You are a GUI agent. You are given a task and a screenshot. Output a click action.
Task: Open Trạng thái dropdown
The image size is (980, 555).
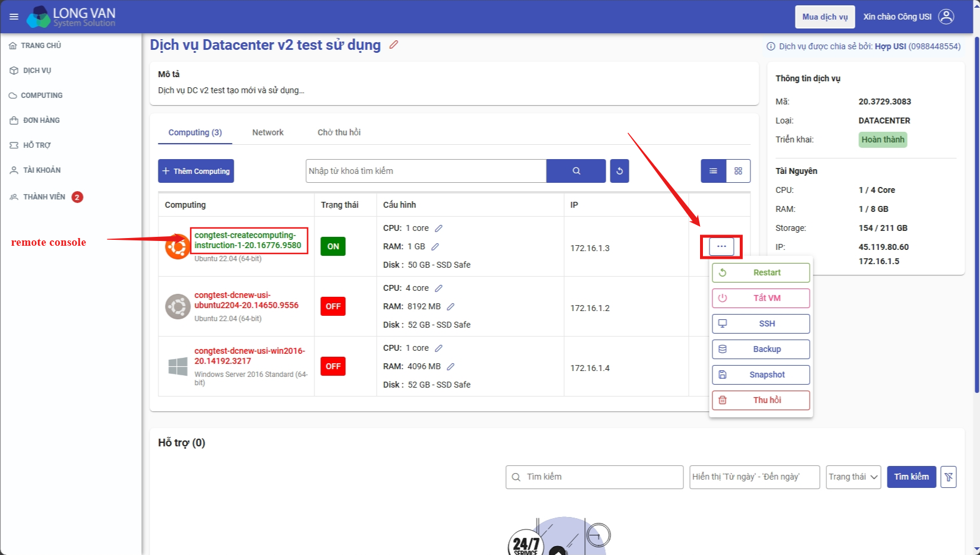click(x=853, y=477)
